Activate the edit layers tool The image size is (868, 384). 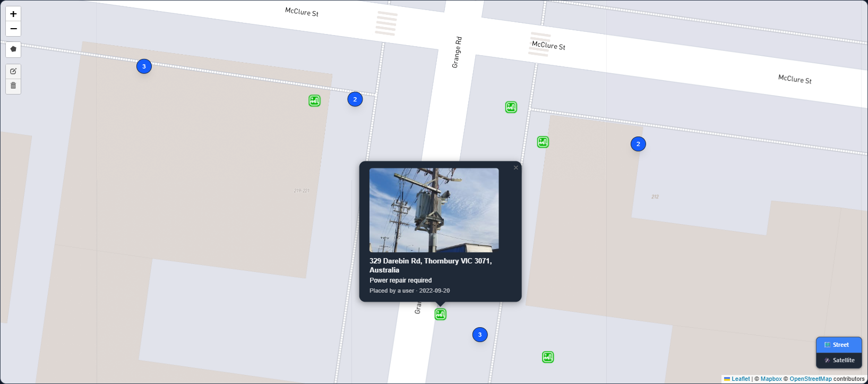(x=13, y=71)
